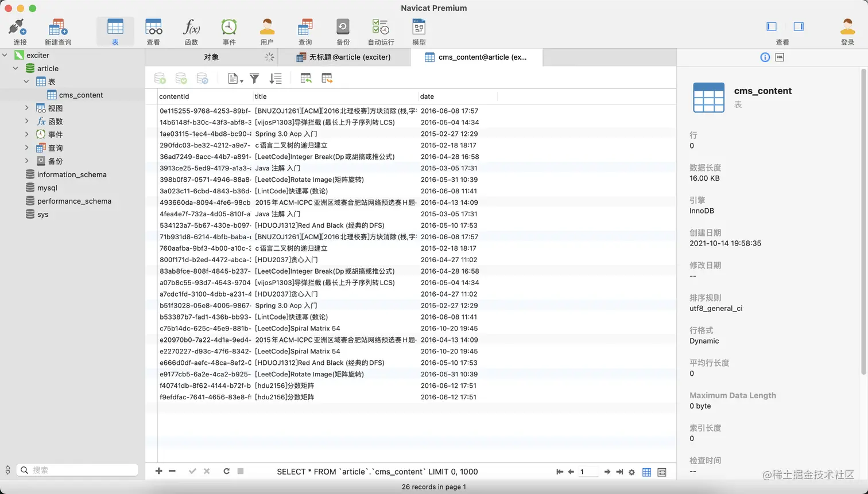Collapse the exciter connection
868x494 pixels.
[5, 55]
